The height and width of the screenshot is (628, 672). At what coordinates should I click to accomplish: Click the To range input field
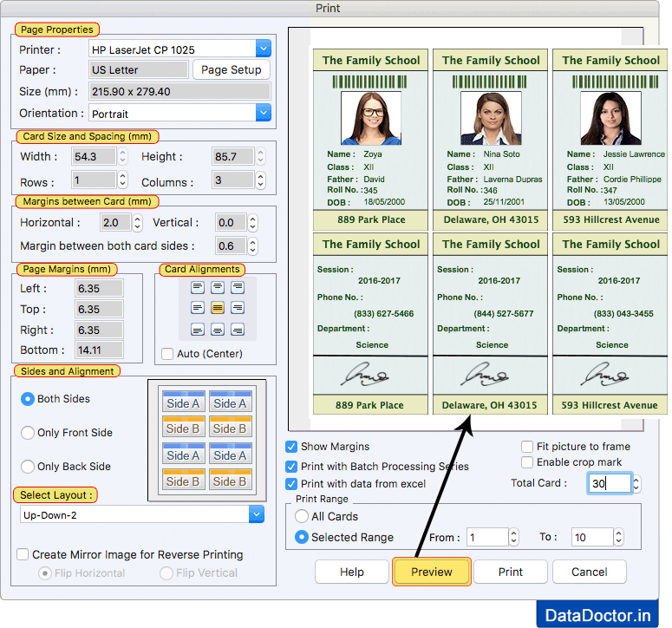[592, 537]
